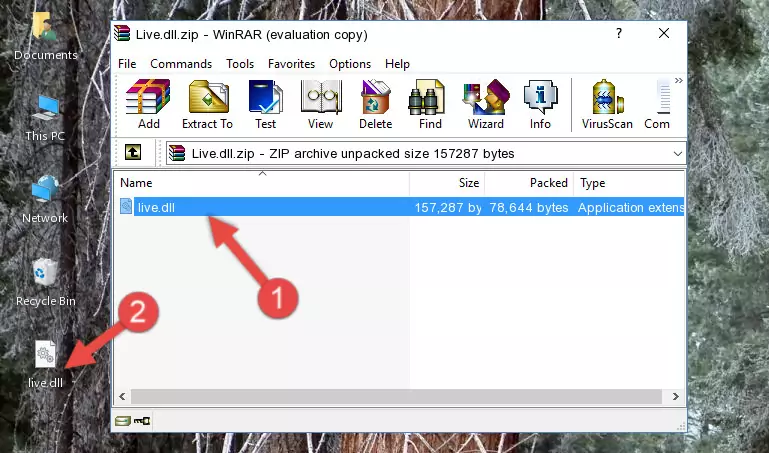Click the horizontal scrollbar right arrow
769x453 pixels.
(675, 396)
